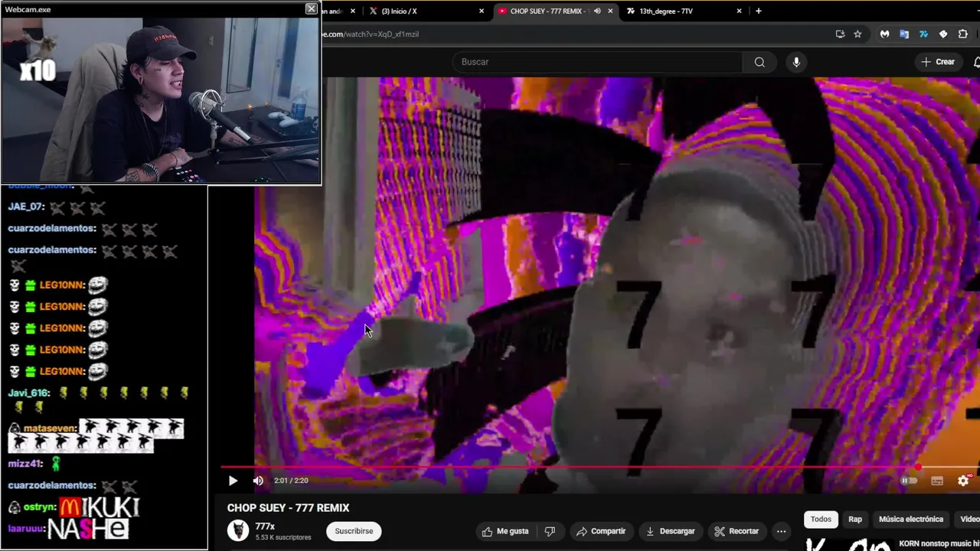This screenshot has height=551, width=980.
Task: Bookmark this page with the star
Action: (x=857, y=34)
